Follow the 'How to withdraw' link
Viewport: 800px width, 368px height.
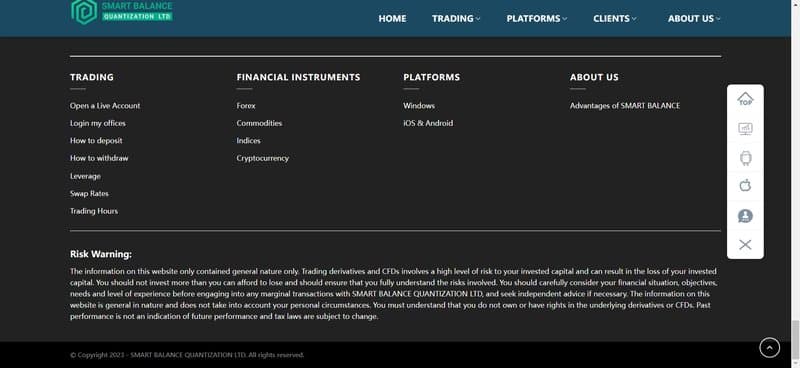99,158
